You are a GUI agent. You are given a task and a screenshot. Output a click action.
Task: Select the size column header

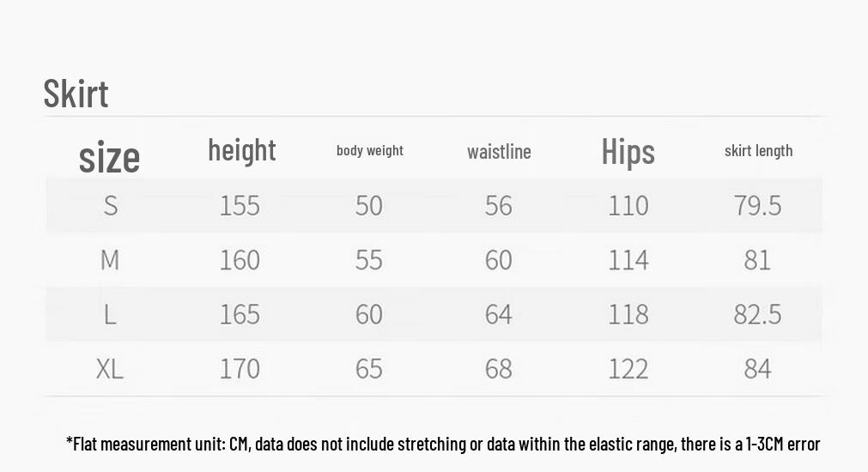(x=109, y=157)
